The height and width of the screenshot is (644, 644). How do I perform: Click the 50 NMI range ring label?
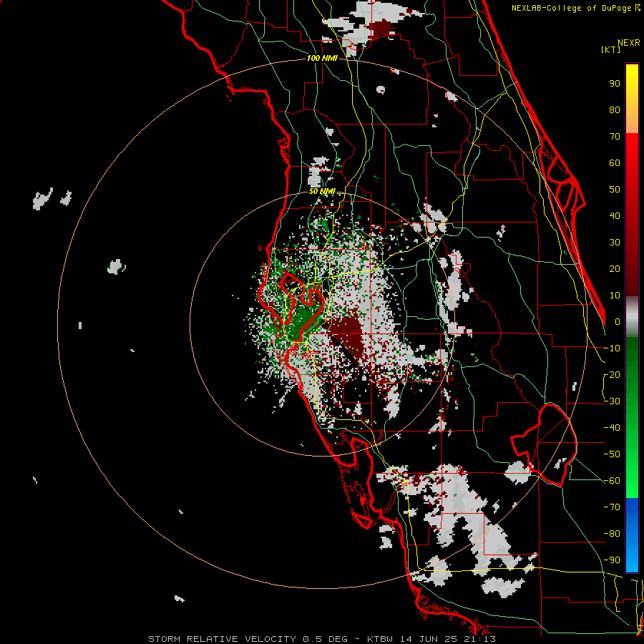[x=322, y=191]
